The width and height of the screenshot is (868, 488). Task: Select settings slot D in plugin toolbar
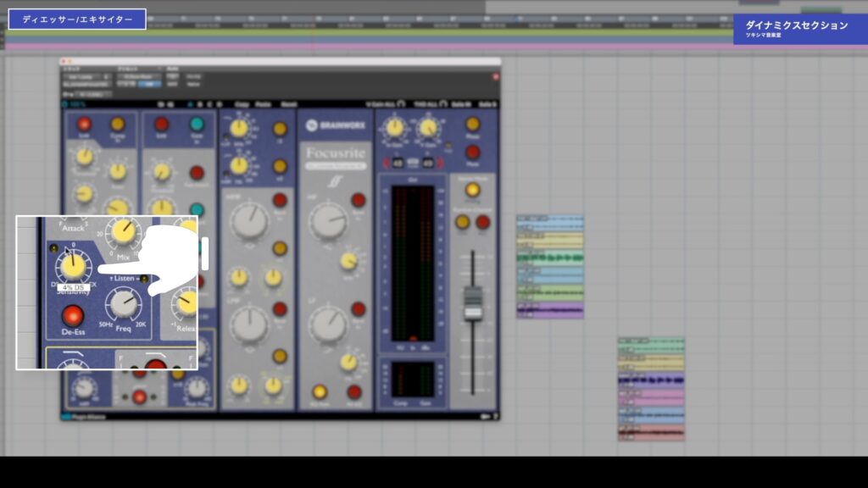[x=219, y=104]
